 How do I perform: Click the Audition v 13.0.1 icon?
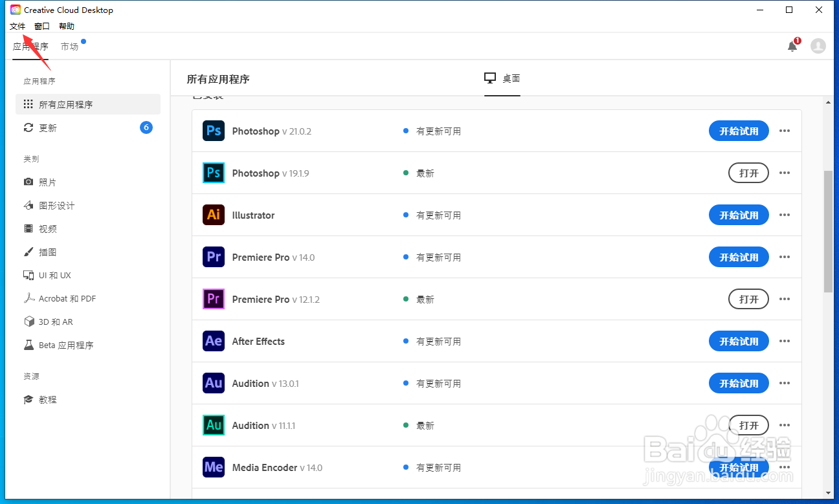(214, 383)
